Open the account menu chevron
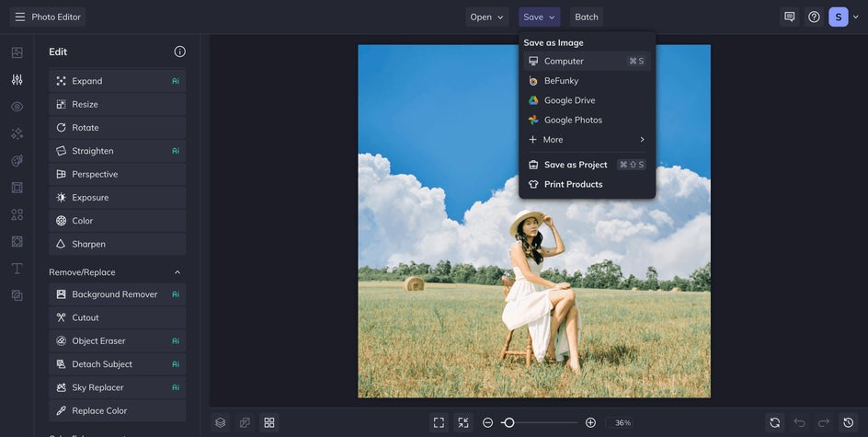The width and height of the screenshot is (868, 437). coord(855,17)
